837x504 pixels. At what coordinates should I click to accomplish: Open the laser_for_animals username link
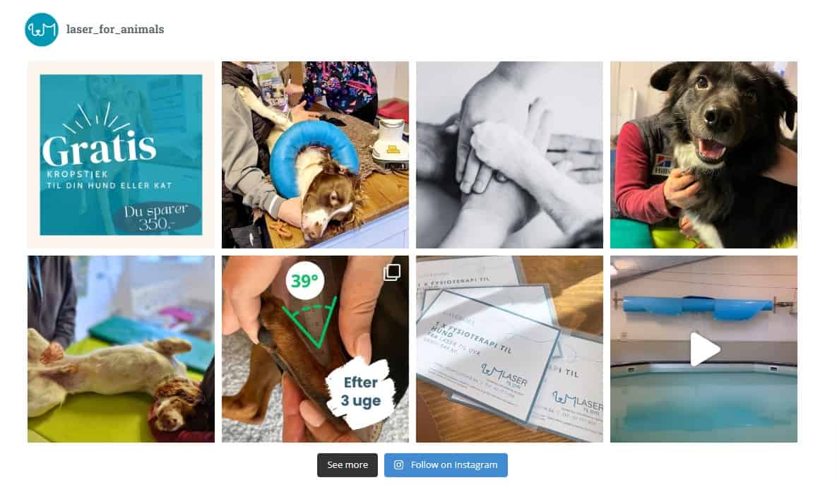(x=114, y=30)
